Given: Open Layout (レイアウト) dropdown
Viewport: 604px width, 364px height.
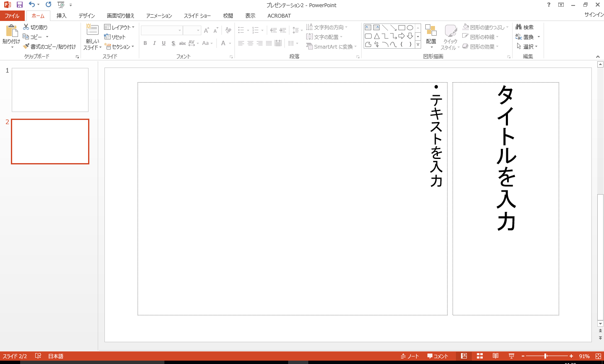Looking at the screenshot, I should click(x=120, y=27).
